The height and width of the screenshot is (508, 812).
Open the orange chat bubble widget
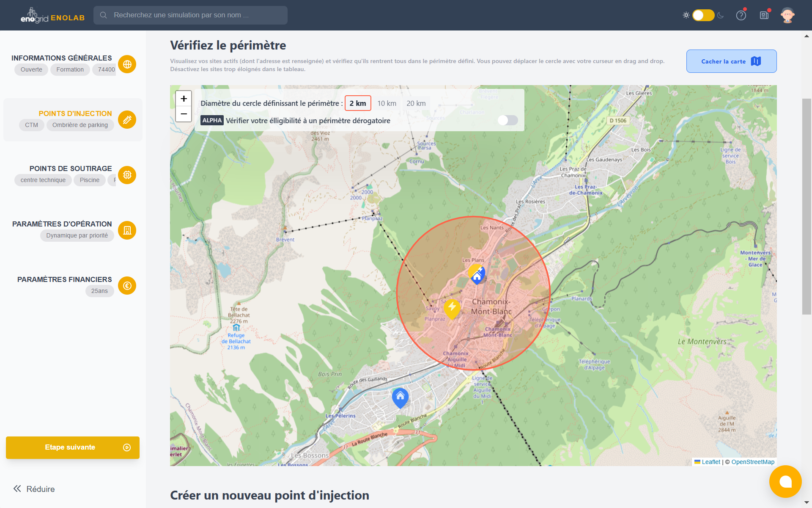click(785, 481)
